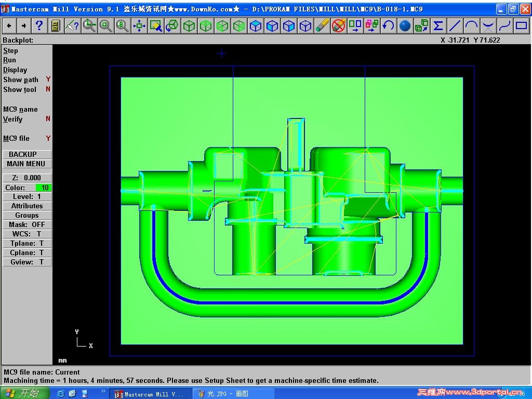Fit geometry to screen with arrows icon
The width and height of the screenshot is (532, 399).
tap(139, 25)
